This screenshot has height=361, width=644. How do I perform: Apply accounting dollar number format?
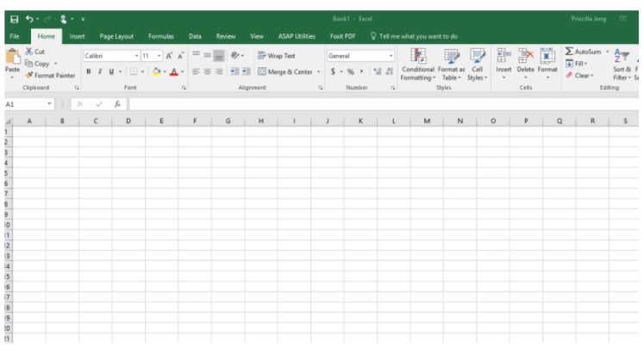coord(333,72)
